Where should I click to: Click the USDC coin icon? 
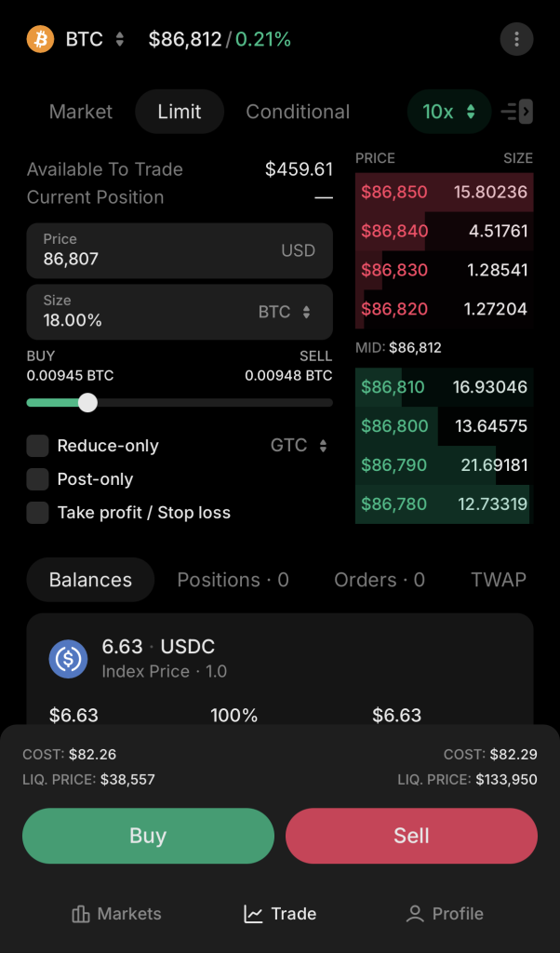68,659
